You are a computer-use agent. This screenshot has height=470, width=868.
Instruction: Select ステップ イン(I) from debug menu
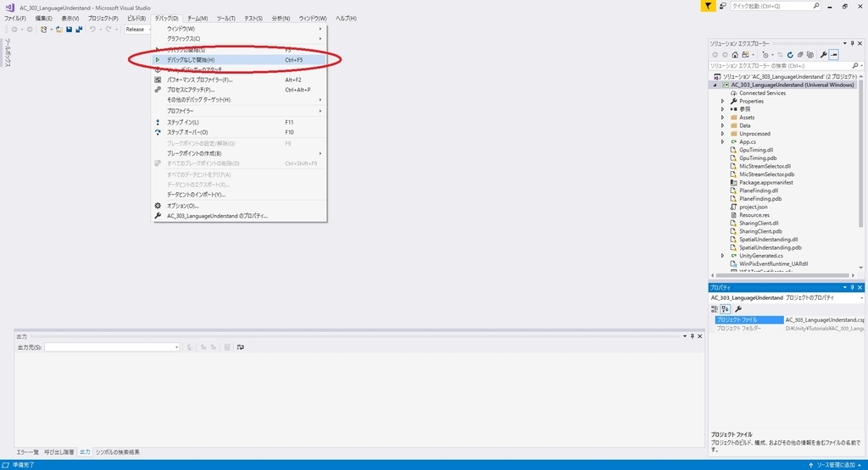coord(239,122)
